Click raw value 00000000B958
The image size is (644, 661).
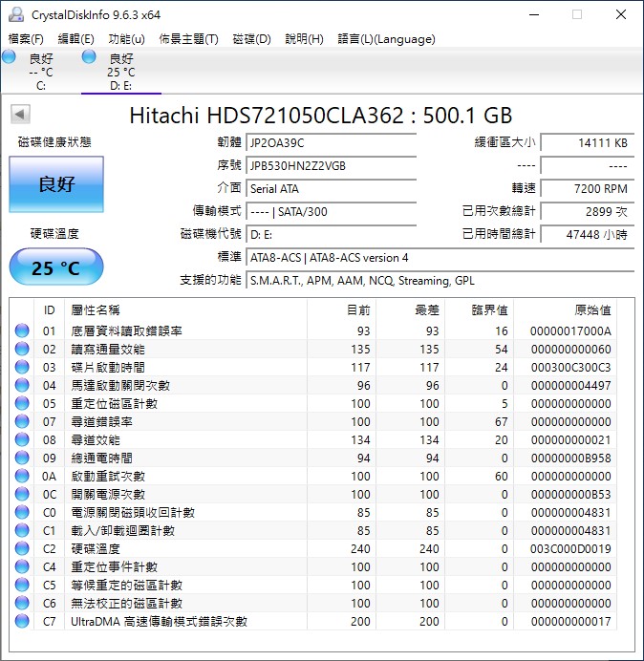570,458
